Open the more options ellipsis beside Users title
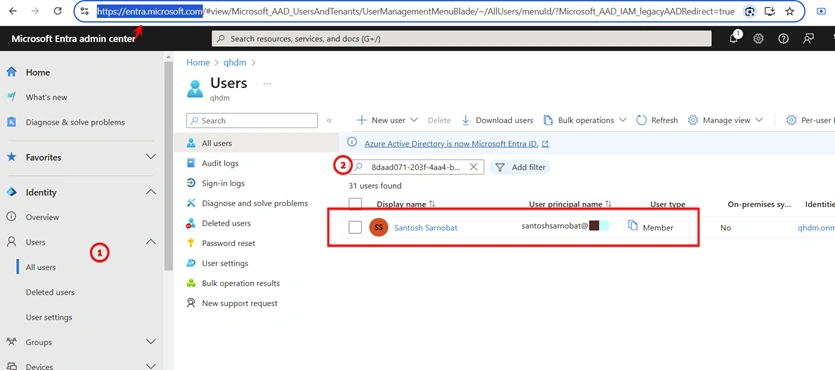This screenshot has height=370, width=835. 267,84
